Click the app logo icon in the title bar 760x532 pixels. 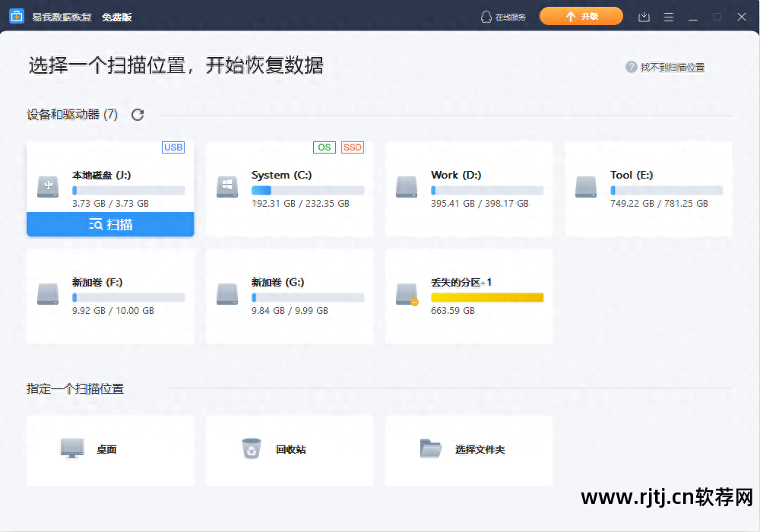coord(16,16)
